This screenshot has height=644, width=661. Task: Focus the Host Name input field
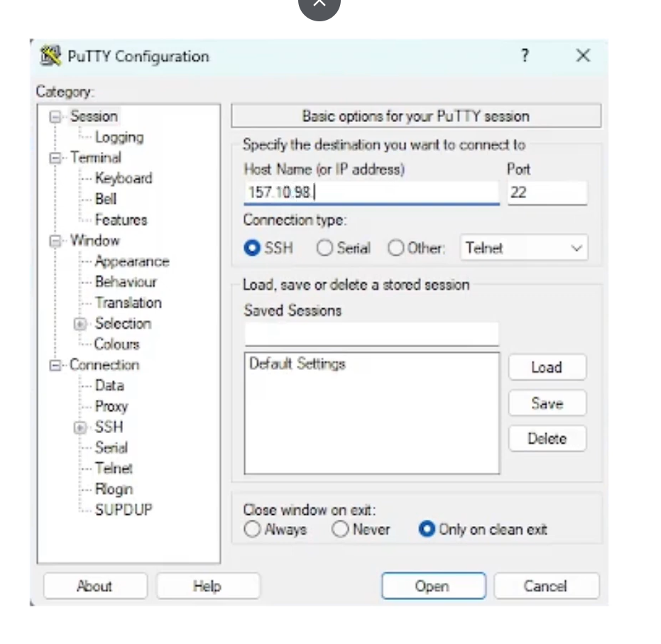tap(371, 192)
